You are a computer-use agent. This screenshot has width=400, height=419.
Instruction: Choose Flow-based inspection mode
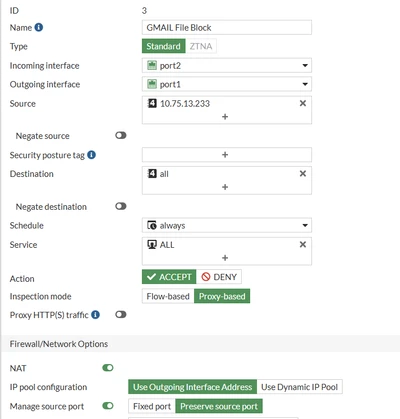click(168, 296)
